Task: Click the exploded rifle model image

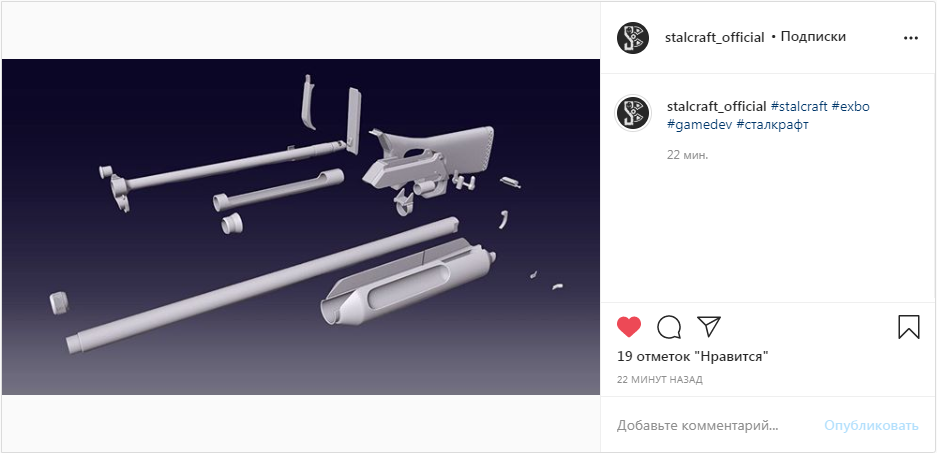Action: (x=301, y=226)
